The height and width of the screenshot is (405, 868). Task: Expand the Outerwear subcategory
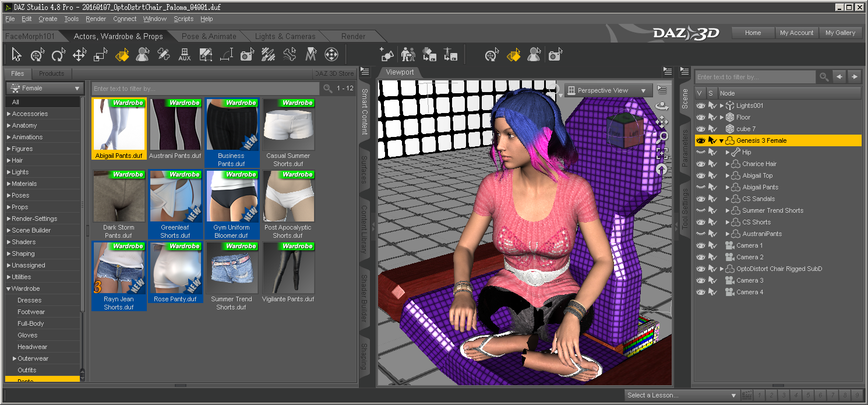pos(15,358)
